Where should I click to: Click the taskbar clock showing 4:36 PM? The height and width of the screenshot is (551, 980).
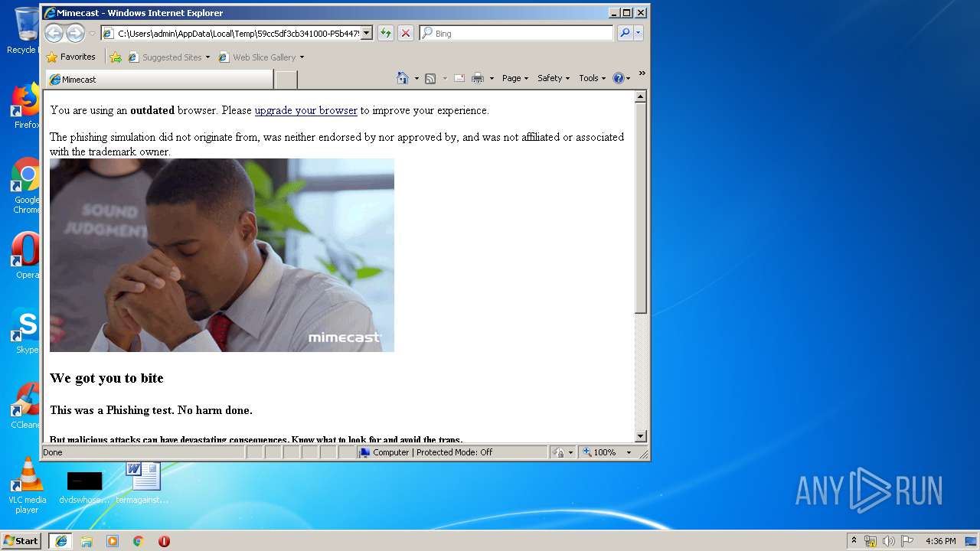tap(941, 541)
